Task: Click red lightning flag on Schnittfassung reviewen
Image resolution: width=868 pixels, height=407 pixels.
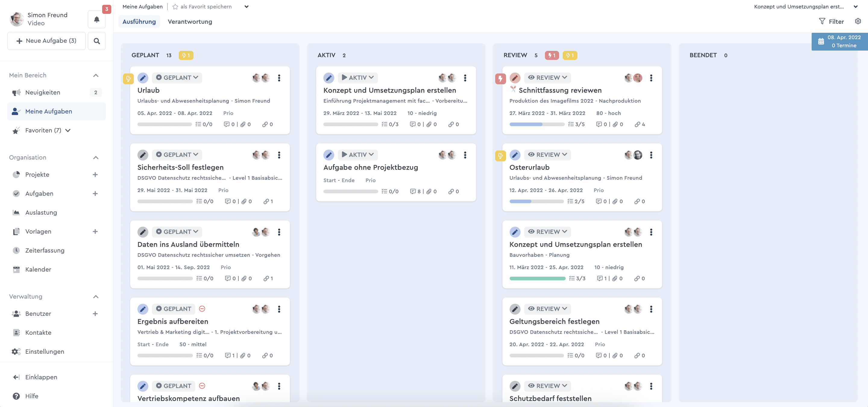Action: click(x=500, y=79)
